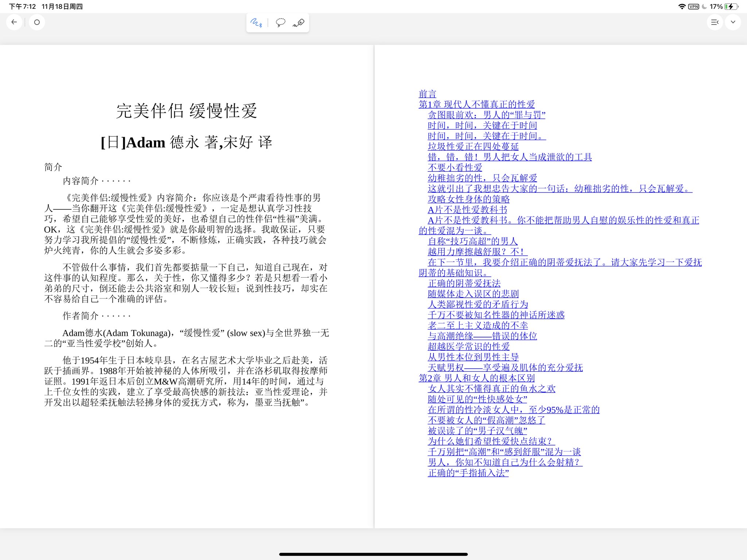Image resolution: width=747 pixels, height=560 pixels.
Task: Select the eraser tool
Action: (x=299, y=23)
